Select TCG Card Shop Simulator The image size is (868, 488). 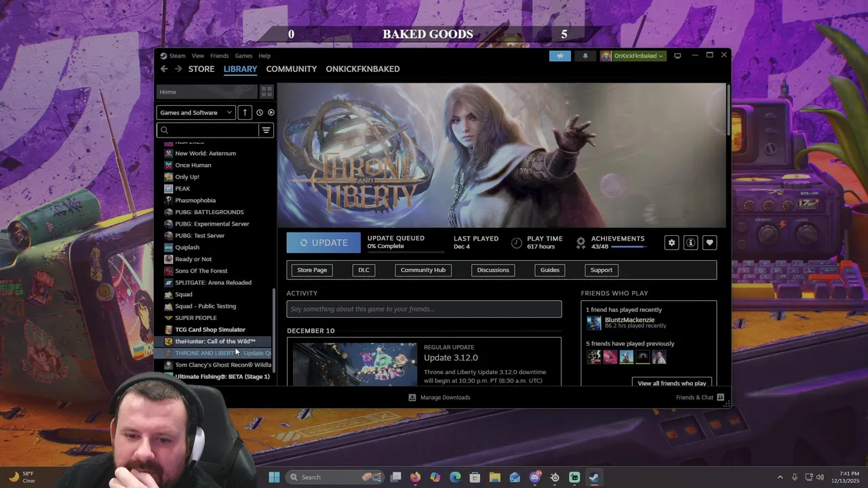pos(210,329)
